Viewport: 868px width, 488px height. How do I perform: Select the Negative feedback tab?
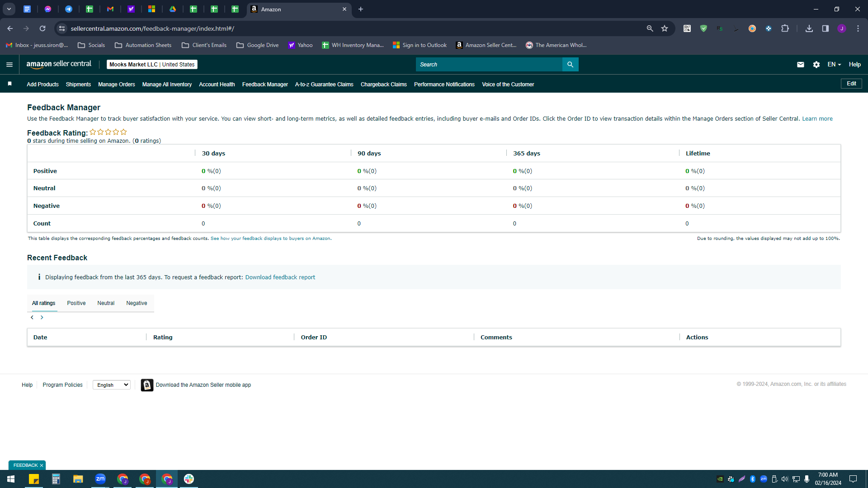click(137, 303)
